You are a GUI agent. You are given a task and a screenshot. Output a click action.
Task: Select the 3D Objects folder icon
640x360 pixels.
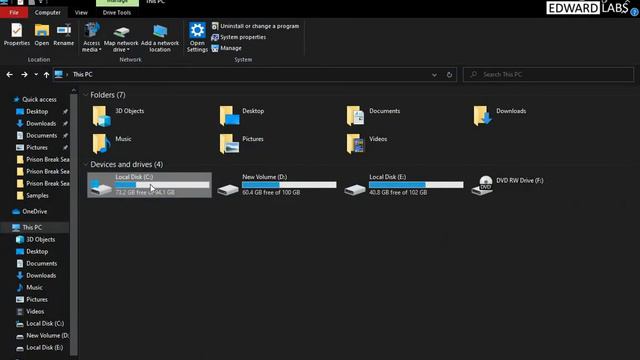pyautogui.click(x=101, y=116)
